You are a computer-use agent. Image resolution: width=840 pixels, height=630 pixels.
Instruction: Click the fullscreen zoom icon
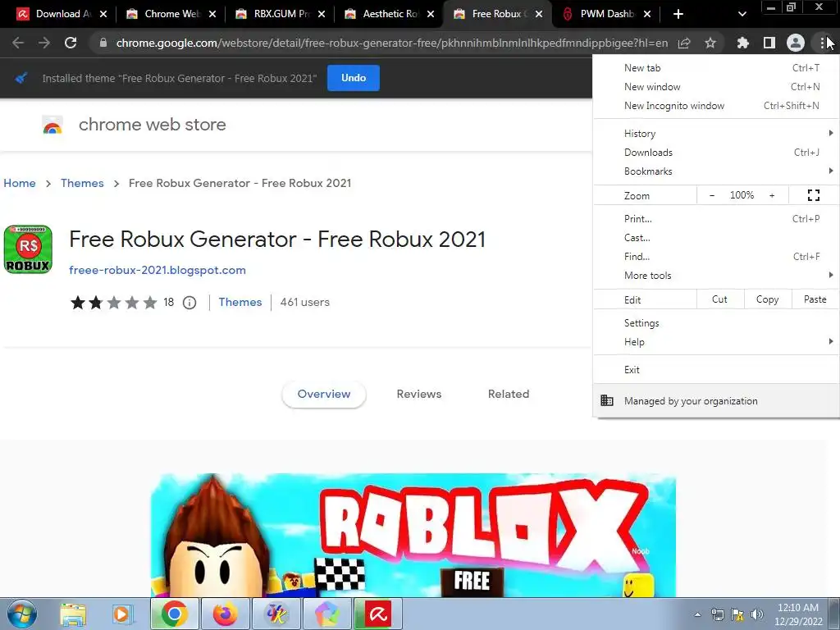(x=813, y=195)
